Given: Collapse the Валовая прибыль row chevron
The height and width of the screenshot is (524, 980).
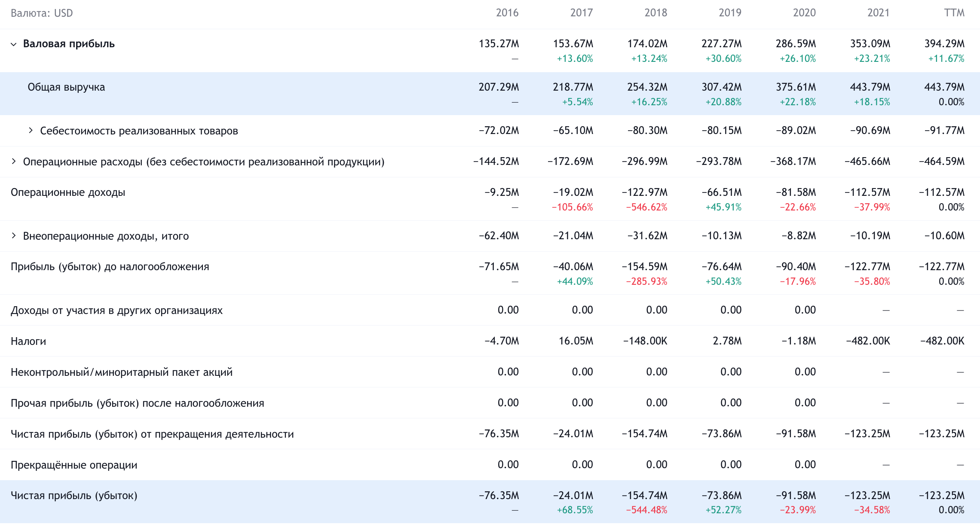Looking at the screenshot, I should [x=14, y=44].
